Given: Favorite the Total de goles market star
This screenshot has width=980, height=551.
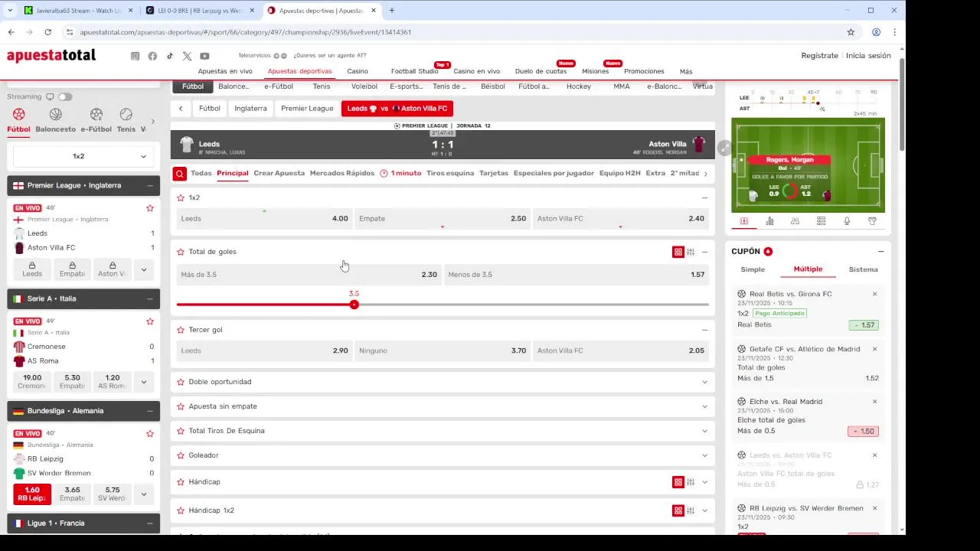Looking at the screenshot, I should (x=181, y=252).
